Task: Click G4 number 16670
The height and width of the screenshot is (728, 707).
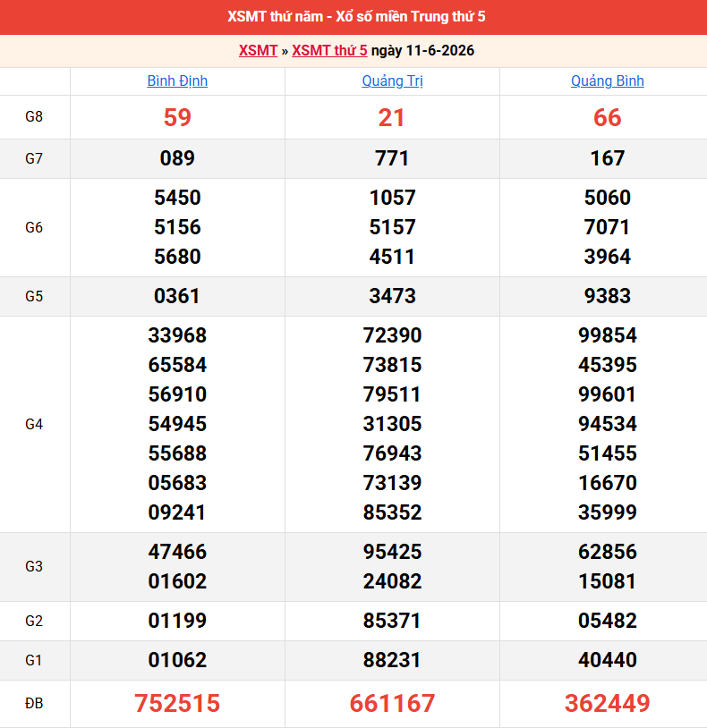Action: tap(607, 483)
